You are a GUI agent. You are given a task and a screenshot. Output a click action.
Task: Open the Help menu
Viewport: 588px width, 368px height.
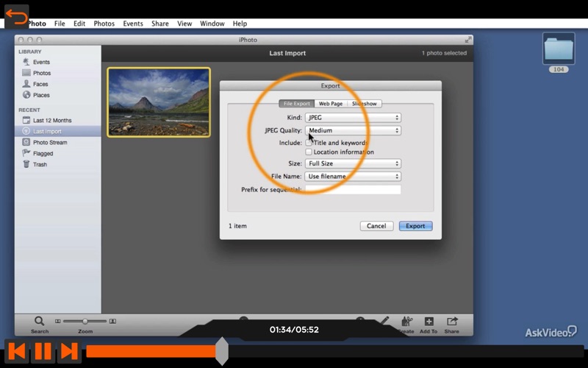240,24
